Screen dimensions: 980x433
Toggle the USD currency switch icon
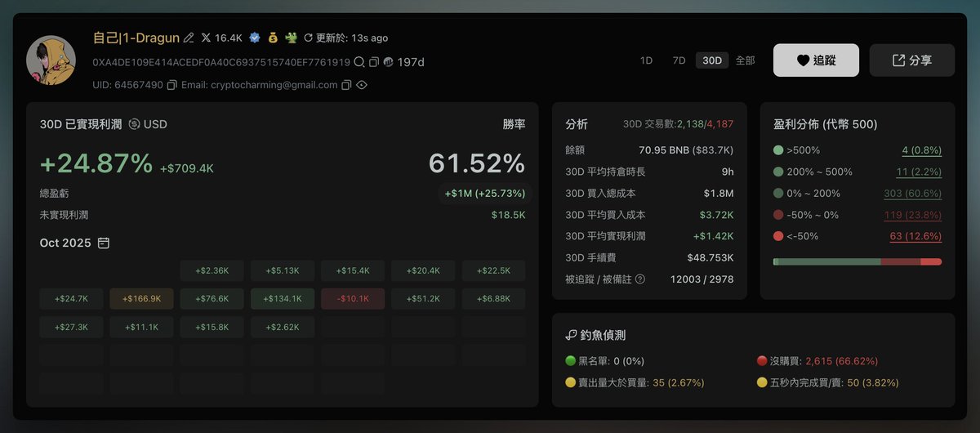point(134,124)
